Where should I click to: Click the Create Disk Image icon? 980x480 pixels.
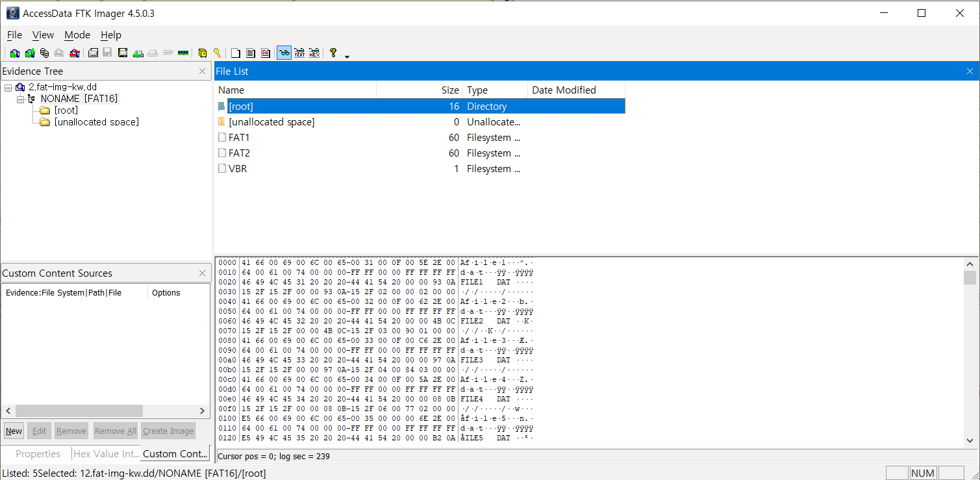click(x=93, y=53)
